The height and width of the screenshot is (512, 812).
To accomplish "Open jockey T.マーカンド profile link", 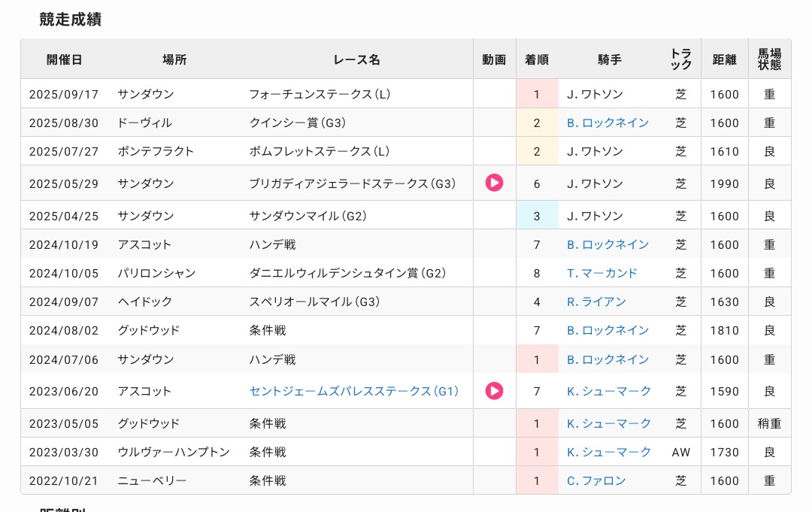I will [601, 273].
